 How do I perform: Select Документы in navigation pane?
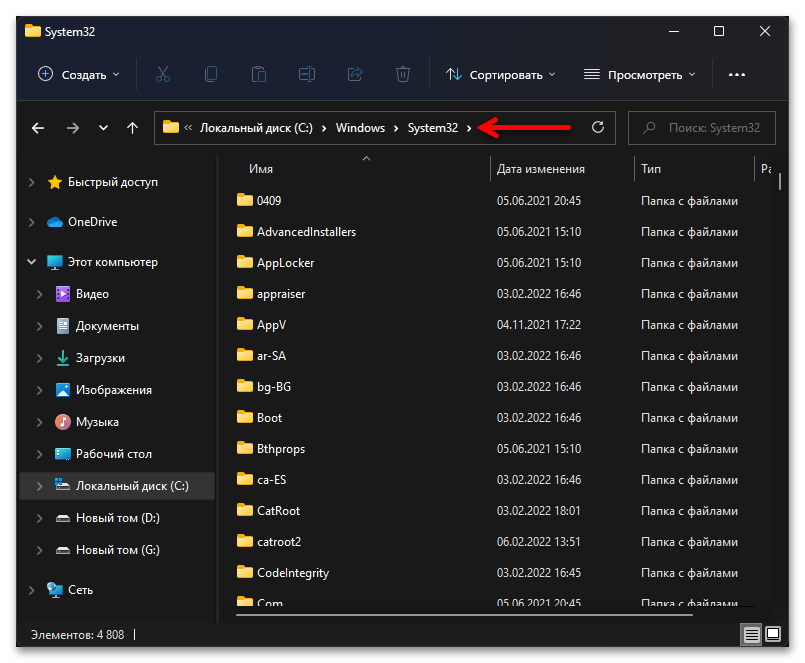coord(107,326)
